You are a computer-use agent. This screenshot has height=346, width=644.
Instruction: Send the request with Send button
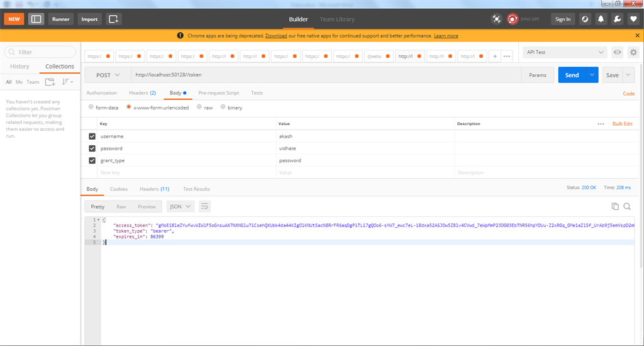click(x=572, y=75)
